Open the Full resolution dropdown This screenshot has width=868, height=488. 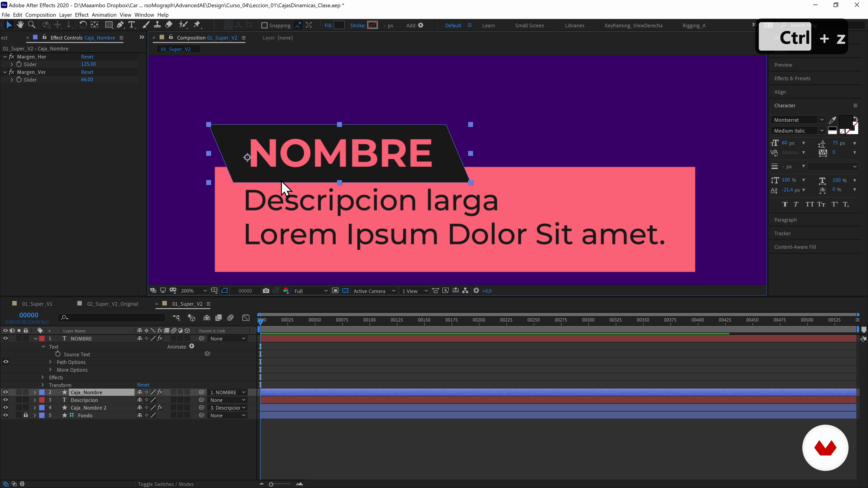[310, 291]
